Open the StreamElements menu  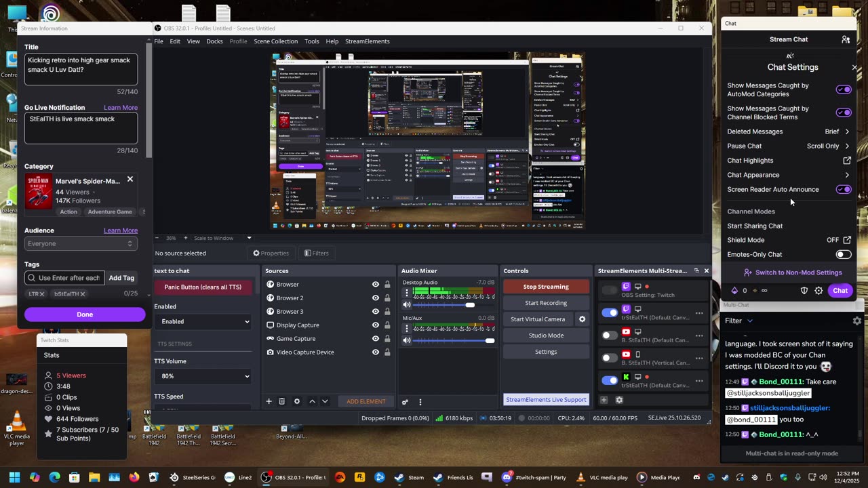(x=367, y=41)
